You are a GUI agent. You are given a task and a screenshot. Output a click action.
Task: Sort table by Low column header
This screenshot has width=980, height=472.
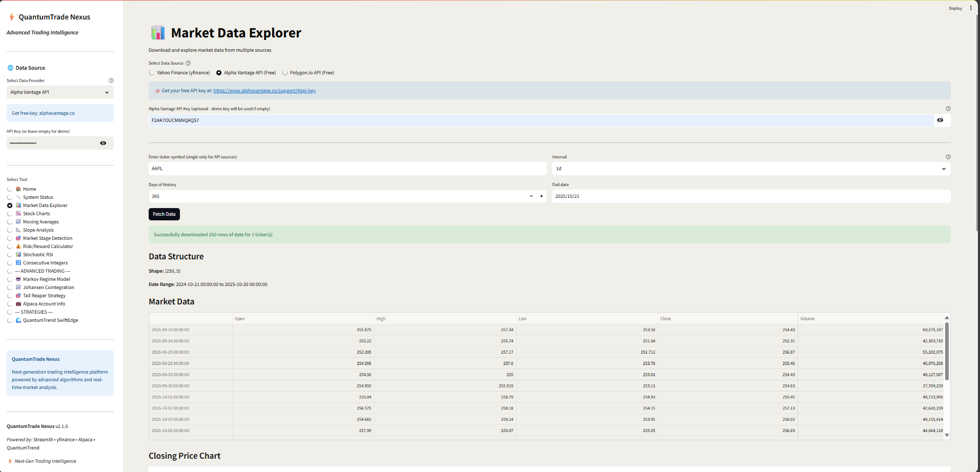tap(587, 319)
